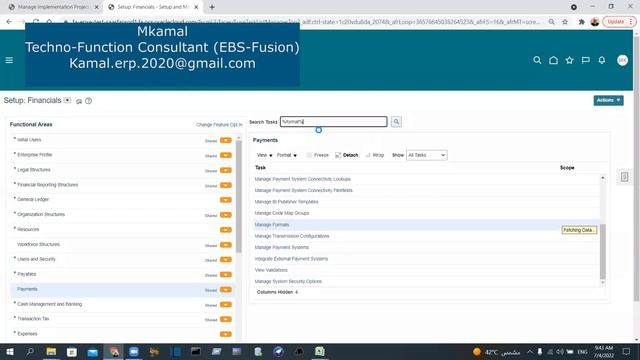This screenshot has width=640, height=360.
Task: Select Payments functional area row
Action: coord(122,289)
